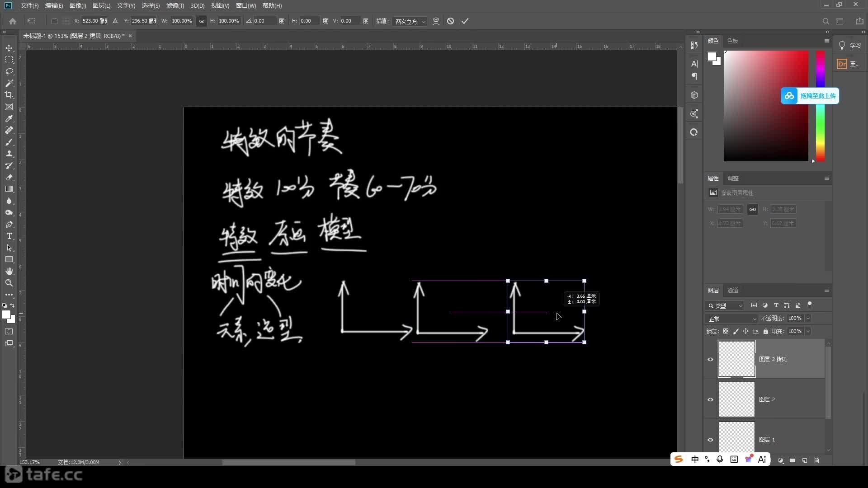The image size is (868, 488).
Task: Open the fill 填充 dropdown arrow
Action: click(x=808, y=331)
